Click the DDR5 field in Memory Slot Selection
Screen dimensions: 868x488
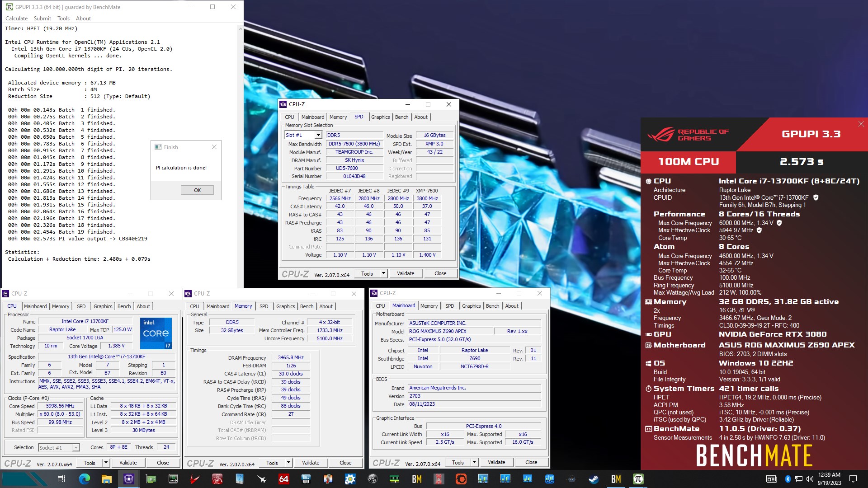[x=354, y=135]
